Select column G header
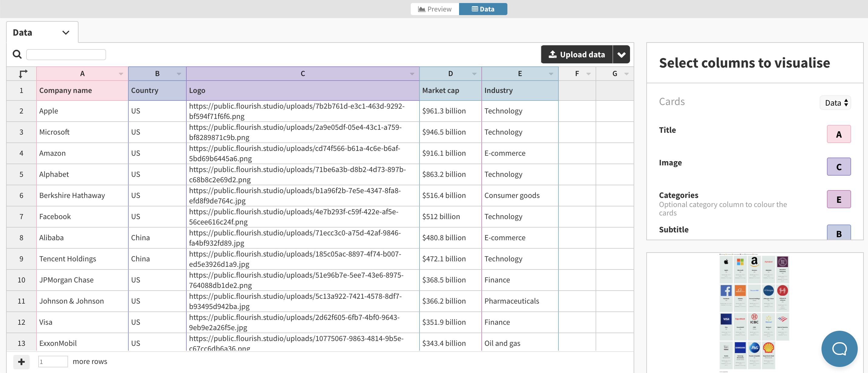 pyautogui.click(x=615, y=74)
